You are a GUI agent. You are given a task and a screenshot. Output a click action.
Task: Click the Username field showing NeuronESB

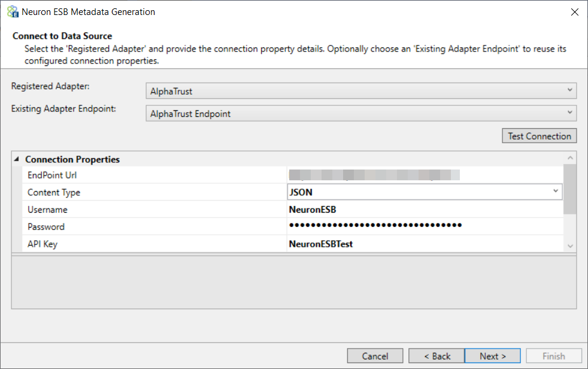click(x=425, y=209)
